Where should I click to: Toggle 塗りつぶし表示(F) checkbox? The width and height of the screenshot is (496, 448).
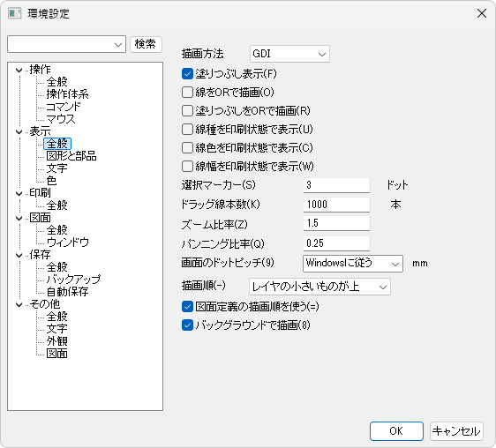coord(187,74)
